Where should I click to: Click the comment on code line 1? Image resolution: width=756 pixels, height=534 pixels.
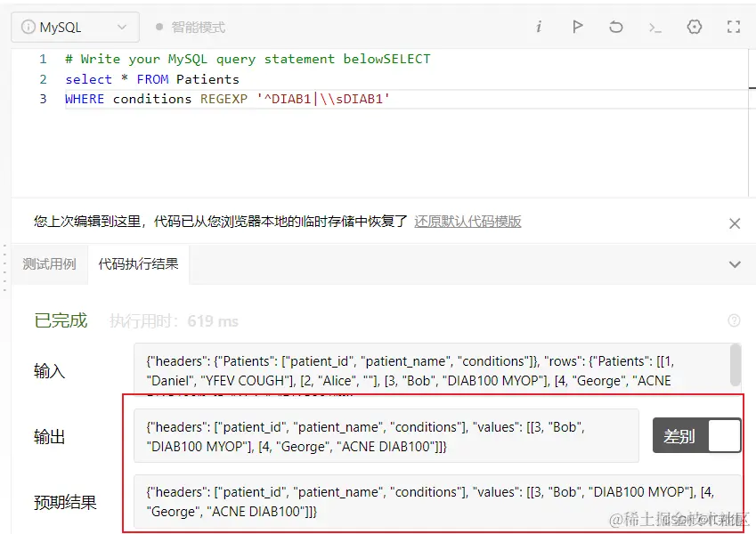[248, 59]
